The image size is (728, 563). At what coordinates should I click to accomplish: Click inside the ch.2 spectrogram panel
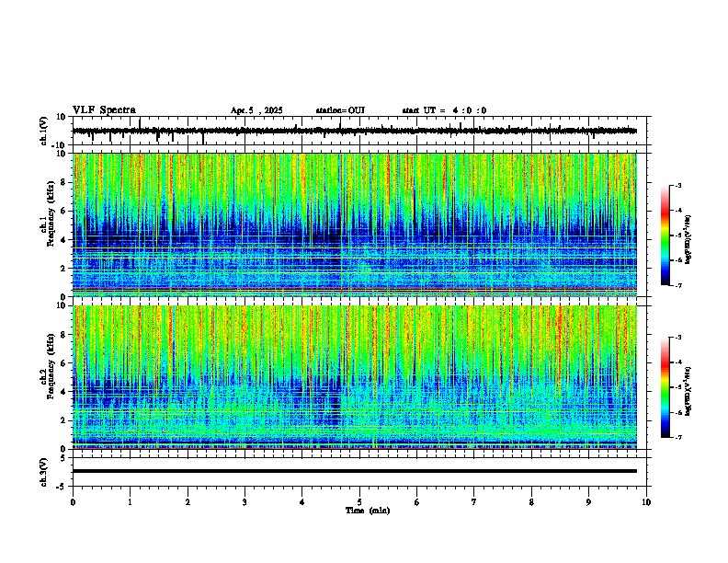coord(355,377)
